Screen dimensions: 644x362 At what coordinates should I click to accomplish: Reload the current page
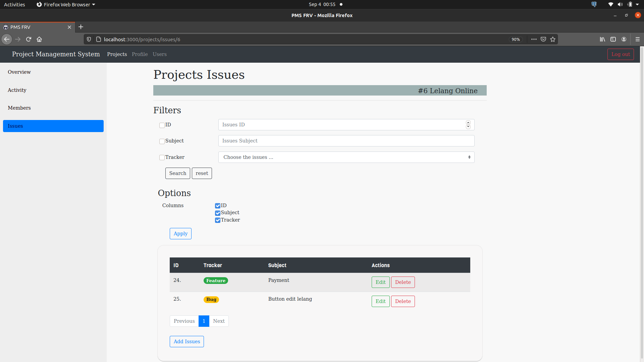29,39
